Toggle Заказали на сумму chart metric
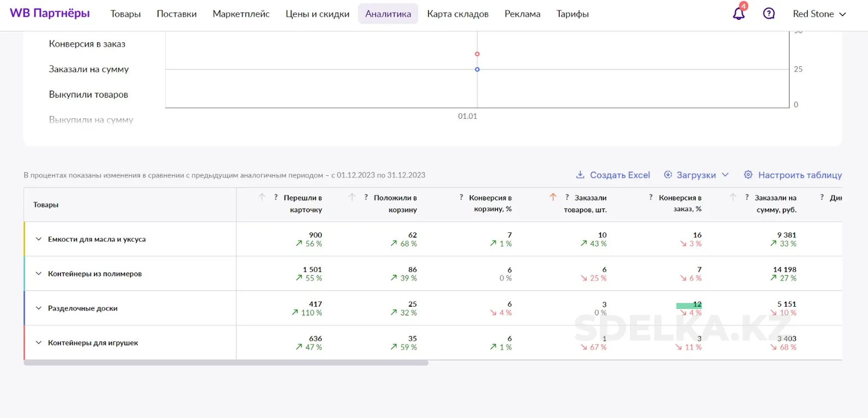 [89, 69]
